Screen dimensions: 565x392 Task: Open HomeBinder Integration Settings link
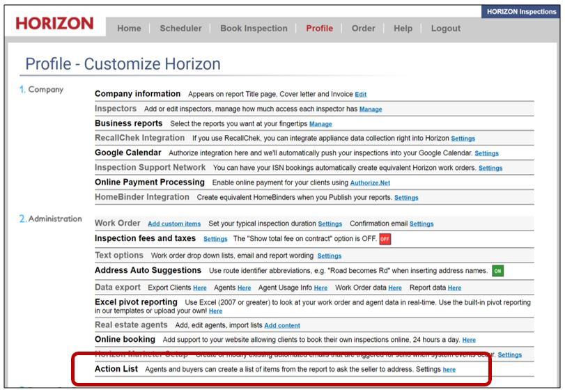(406, 198)
